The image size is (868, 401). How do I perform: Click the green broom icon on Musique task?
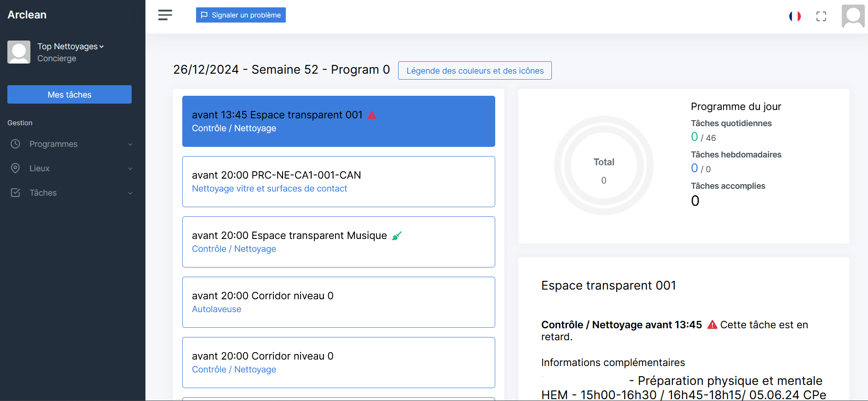(x=397, y=236)
